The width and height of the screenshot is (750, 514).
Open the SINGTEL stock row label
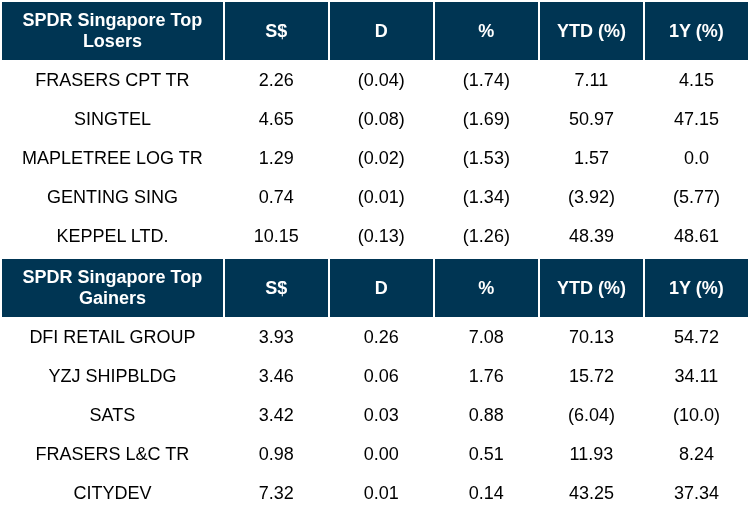point(112,119)
